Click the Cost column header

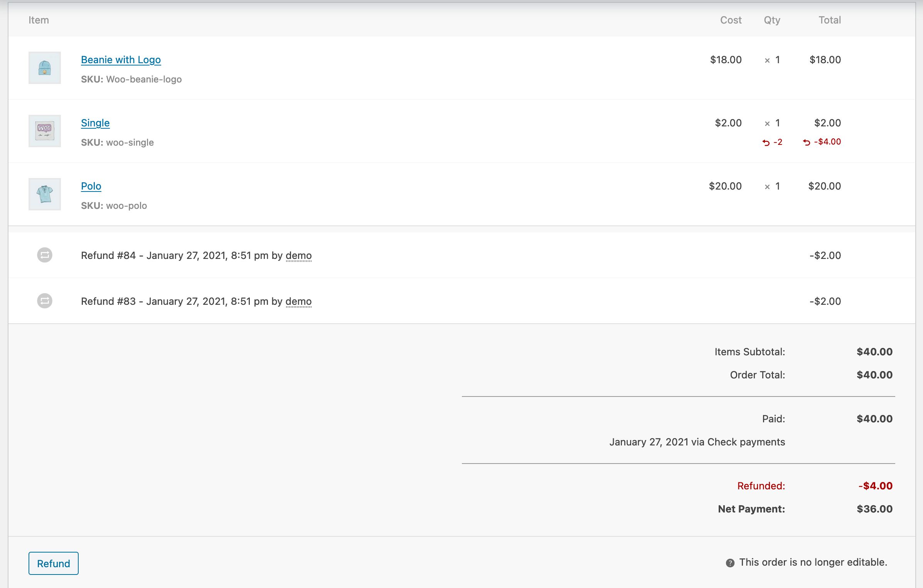(x=730, y=20)
